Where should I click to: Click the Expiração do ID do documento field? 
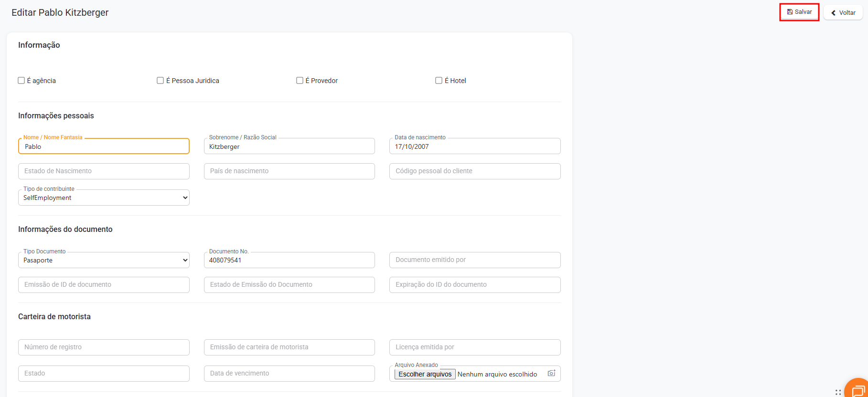click(x=474, y=285)
